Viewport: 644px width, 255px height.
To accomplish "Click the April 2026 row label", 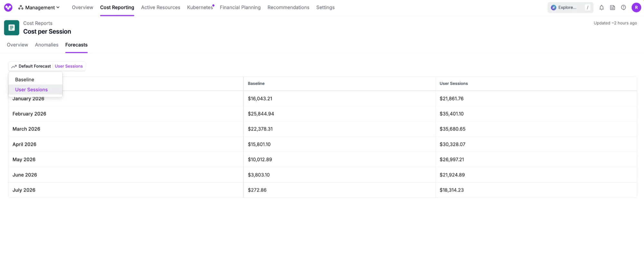I will click(x=24, y=144).
